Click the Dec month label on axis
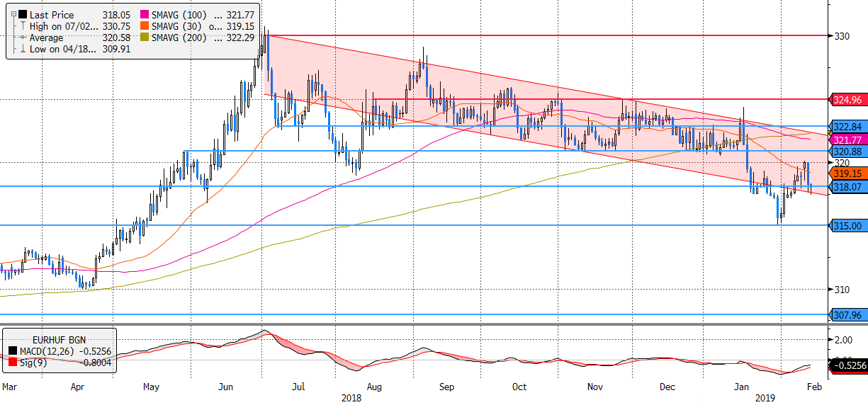The image size is (868, 405). coord(667,387)
